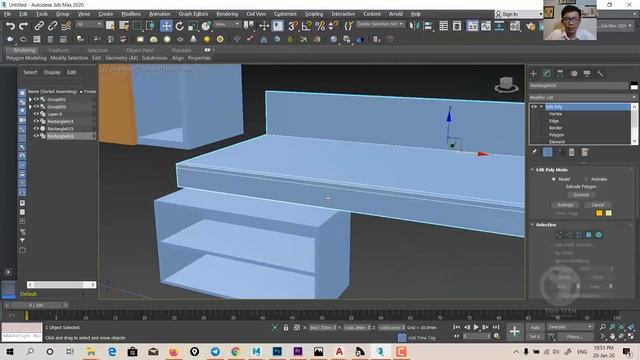Open the Graph Editors menu
This screenshot has height=360, width=640.
pyautogui.click(x=193, y=14)
